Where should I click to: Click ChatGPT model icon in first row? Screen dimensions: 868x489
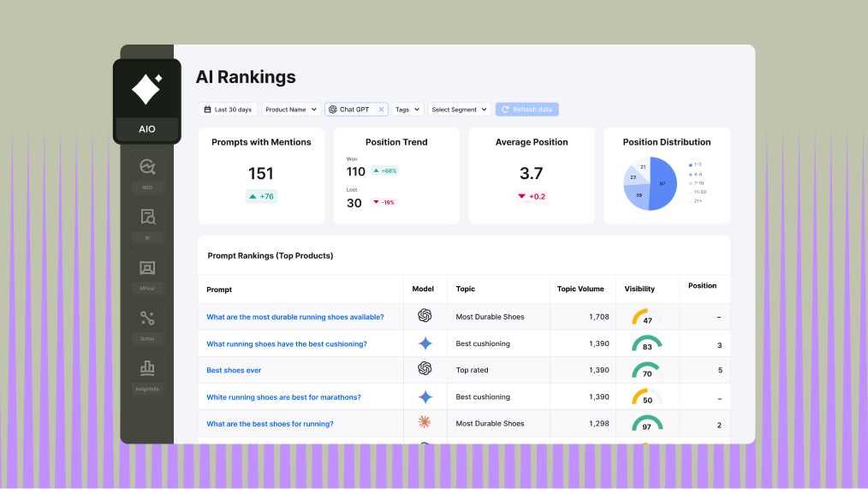(425, 316)
